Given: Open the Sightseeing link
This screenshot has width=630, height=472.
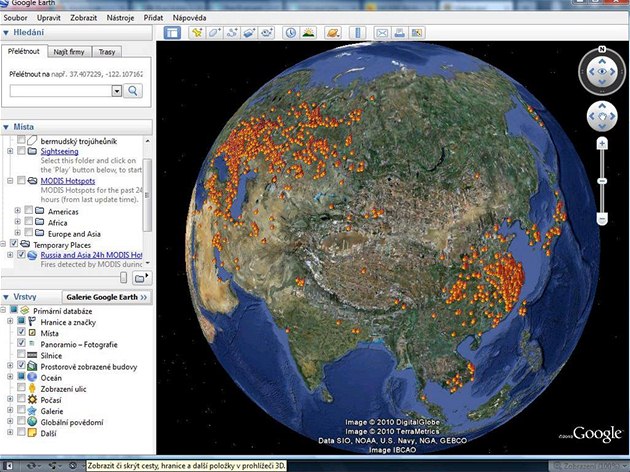Looking at the screenshot, I should (x=59, y=151).
